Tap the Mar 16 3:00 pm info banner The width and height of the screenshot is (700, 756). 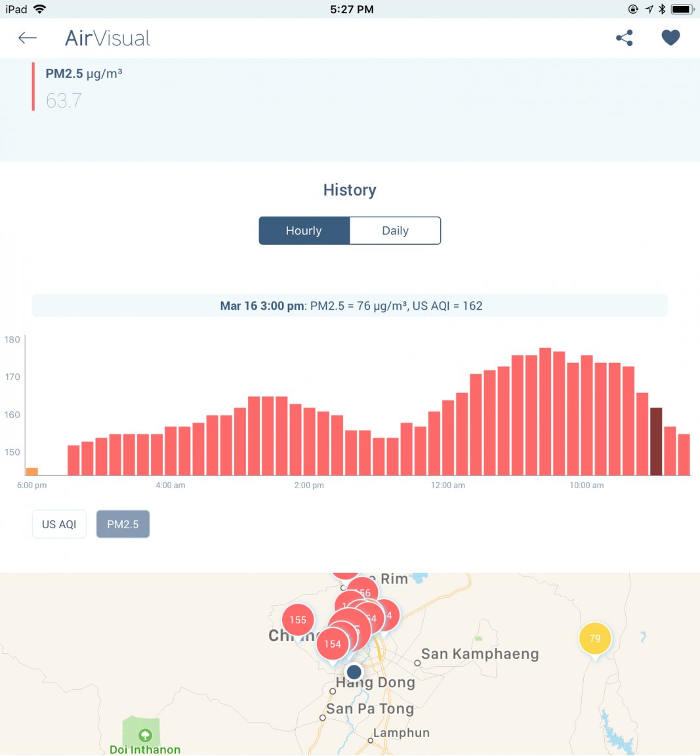pos(350,306)
